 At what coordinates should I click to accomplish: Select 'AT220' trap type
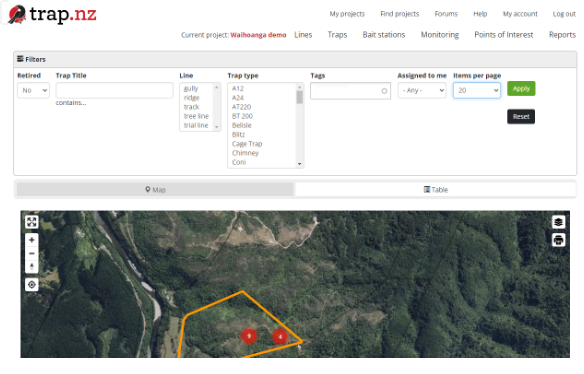pos(241,107)
